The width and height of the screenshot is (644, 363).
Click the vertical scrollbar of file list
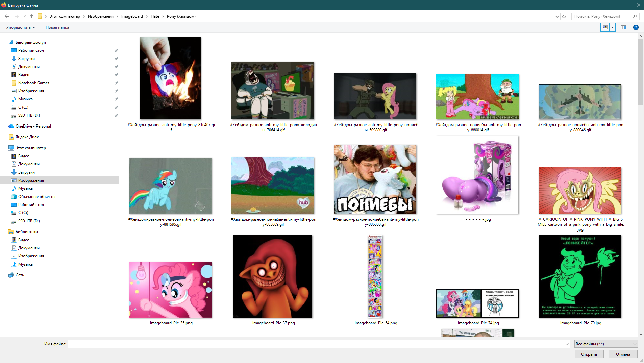(641, 185)
